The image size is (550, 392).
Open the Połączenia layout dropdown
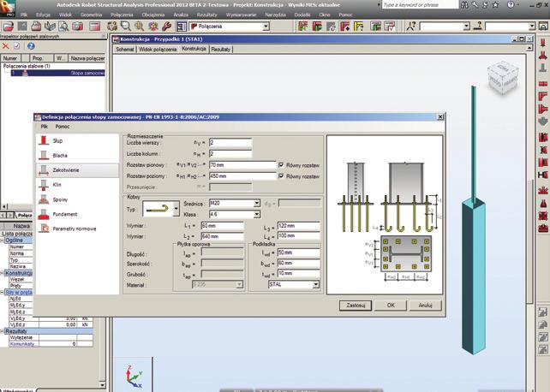click(x=266, y=27)
